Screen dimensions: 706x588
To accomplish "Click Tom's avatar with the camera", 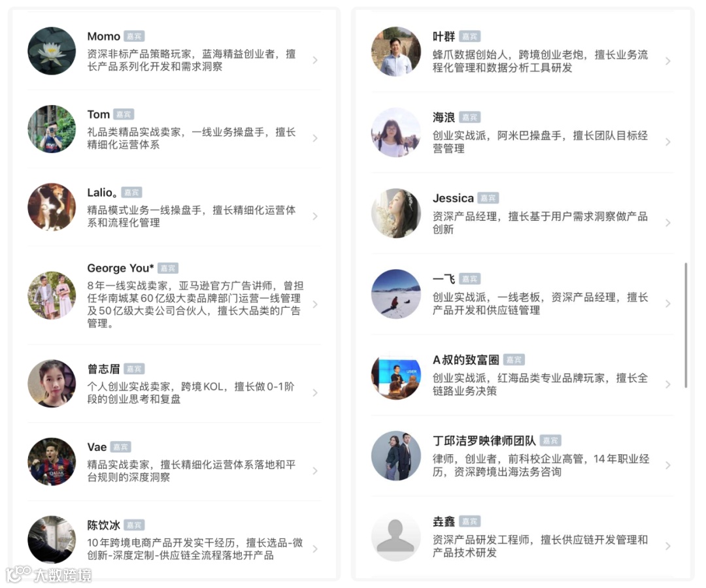I will 52,129.
